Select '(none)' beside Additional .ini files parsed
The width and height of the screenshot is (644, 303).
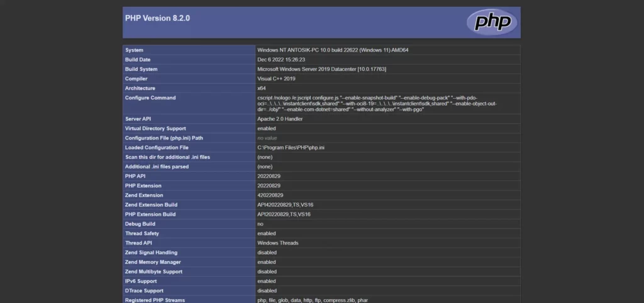tap(265, 167)
